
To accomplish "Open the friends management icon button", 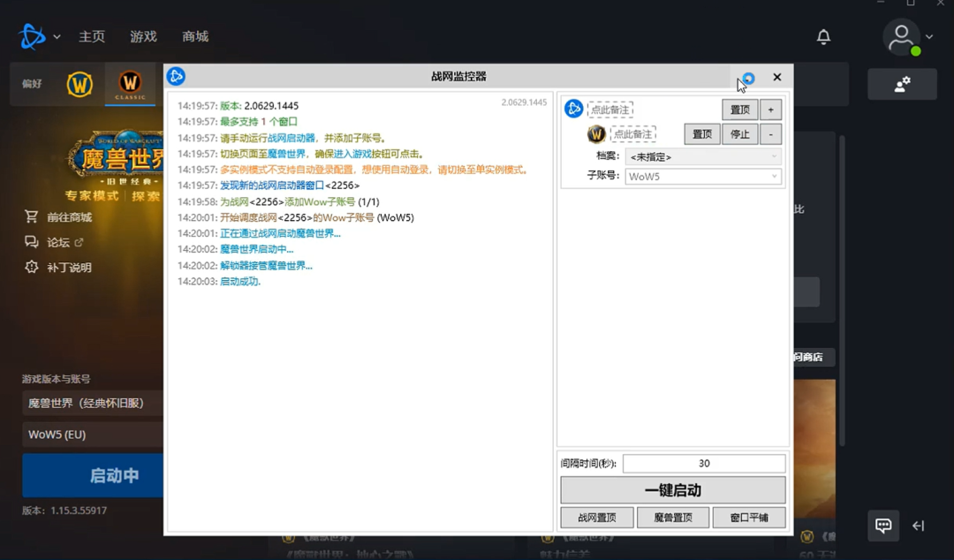I will 902,84.
